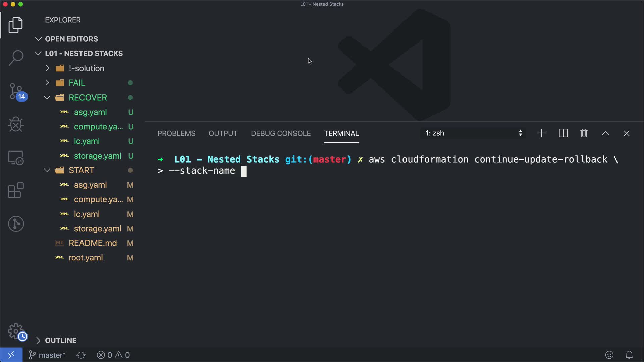Open the Extensions view

click(16, 190)
